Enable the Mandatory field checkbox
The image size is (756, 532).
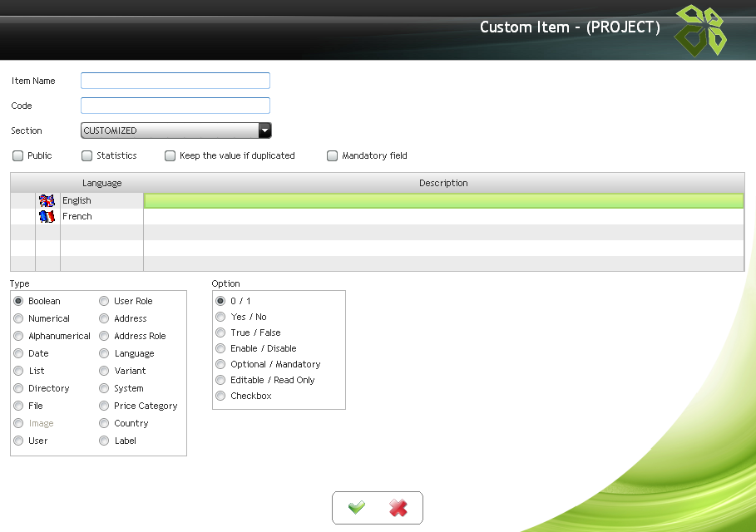333,155
